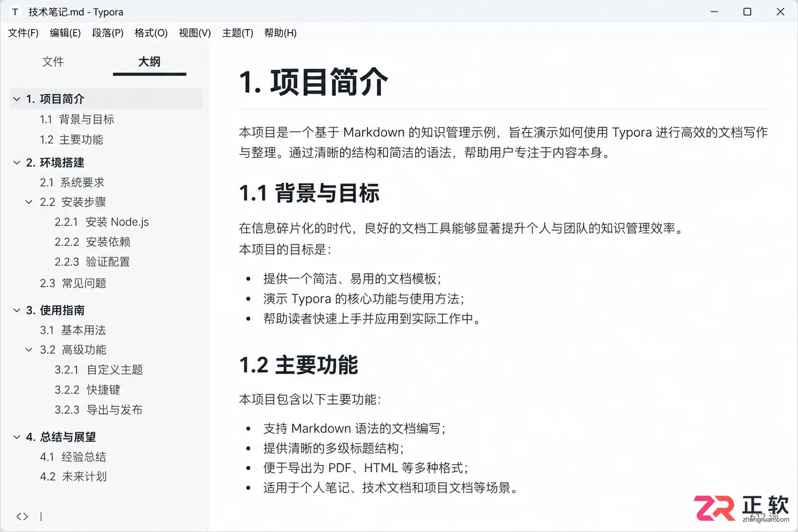The width and height of the screenshot is (798, 532).
Task: Collapse the 2.2 安装步骤 outline node
Action: pos(29,202)
